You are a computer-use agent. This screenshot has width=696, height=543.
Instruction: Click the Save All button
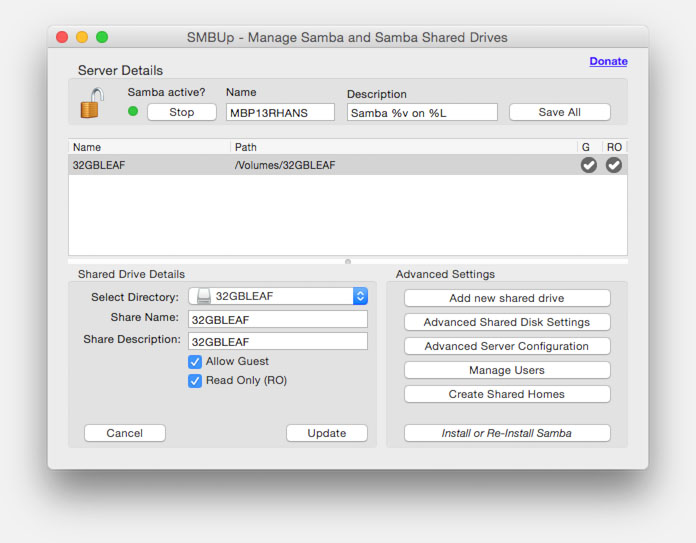coord(560,112)
